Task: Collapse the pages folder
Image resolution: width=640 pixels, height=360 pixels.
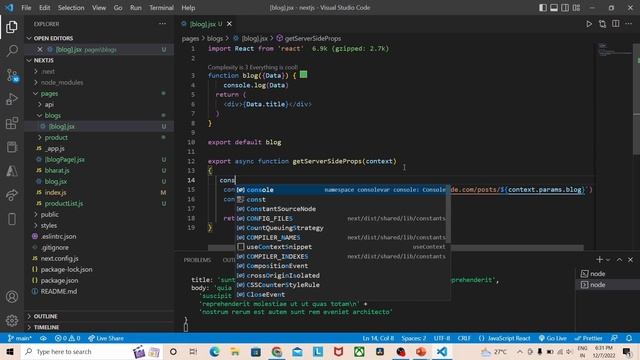Action: tap(49, 93)
